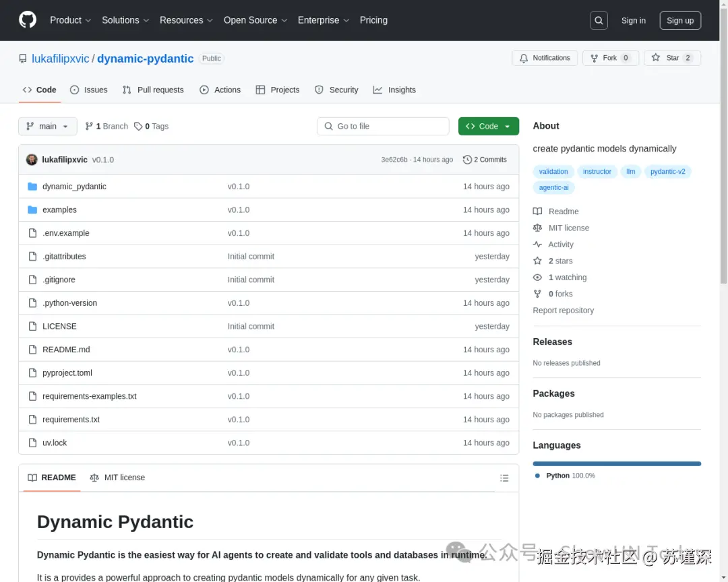Click the Readme book icon in About

point(537,212)
